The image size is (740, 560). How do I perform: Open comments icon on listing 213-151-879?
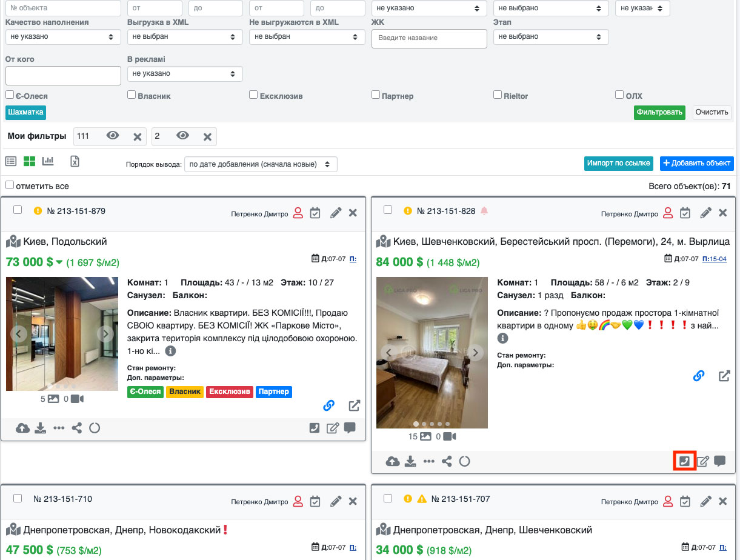(x=350, y=428)
